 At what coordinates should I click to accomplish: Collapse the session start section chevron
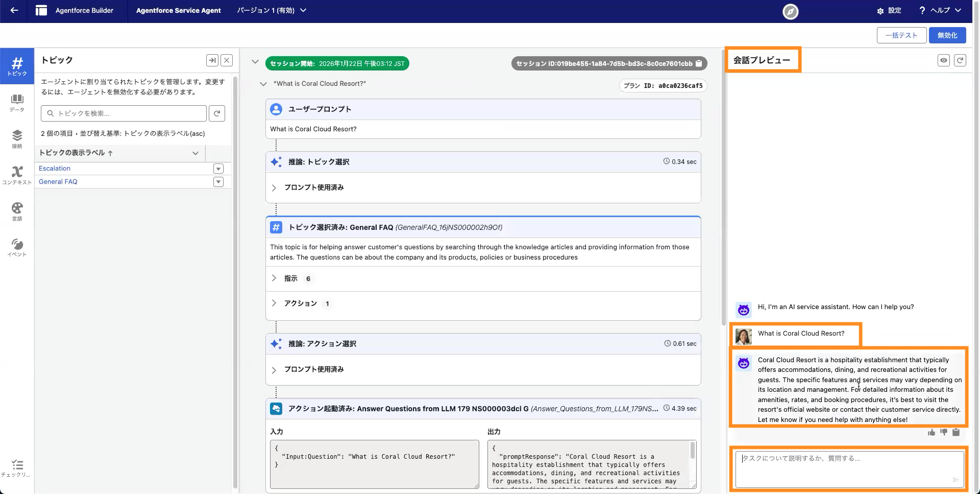(255, 62)
